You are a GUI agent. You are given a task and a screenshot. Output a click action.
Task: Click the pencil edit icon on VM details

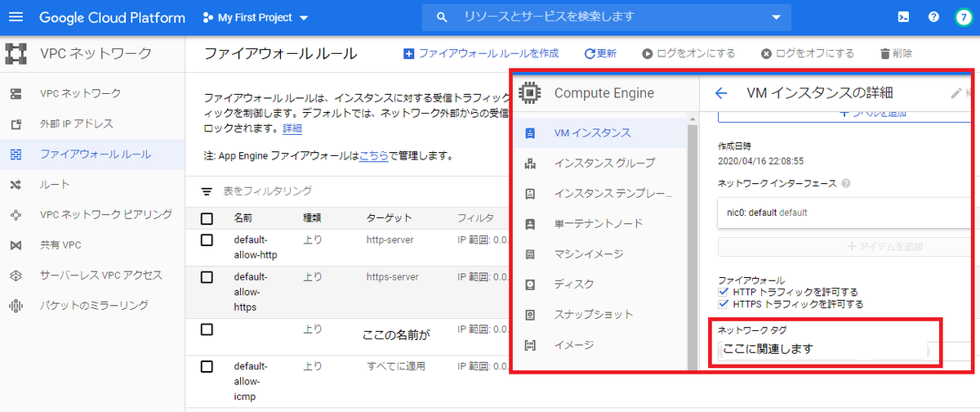[x=956, y=93]
